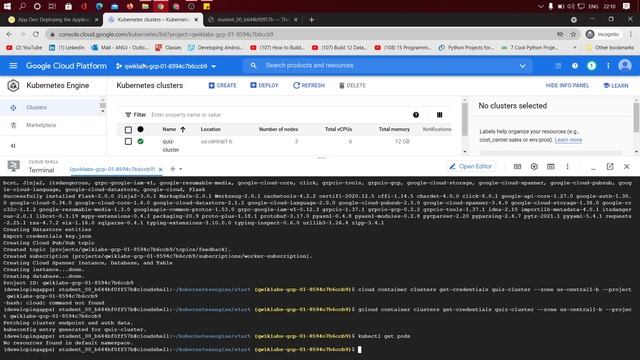The height and width of the screenshot is (360, 640).
Task: Open Windows taskbar search magnifier
Action: pyautogui.click(x=22, y=6)
